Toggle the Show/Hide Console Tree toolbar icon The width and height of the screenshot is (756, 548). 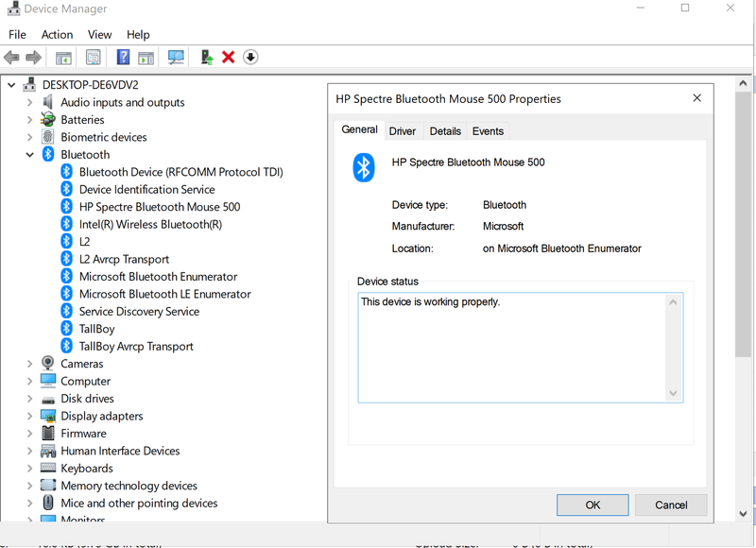coord(63,58)
